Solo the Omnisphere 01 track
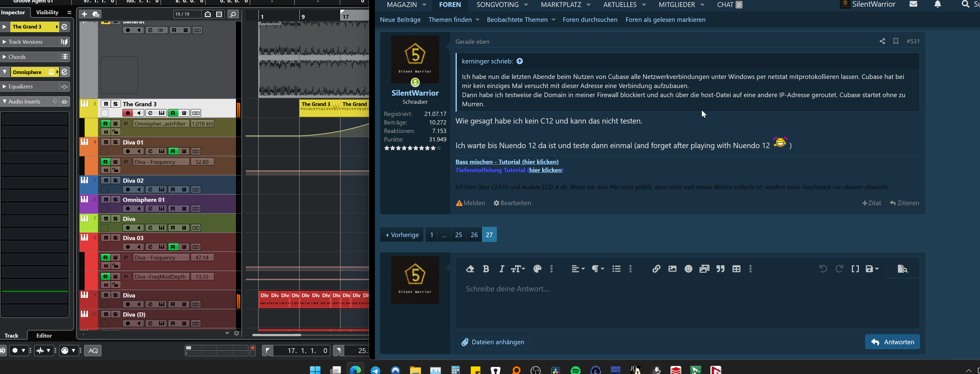980x374 pixels. [115, 199]
